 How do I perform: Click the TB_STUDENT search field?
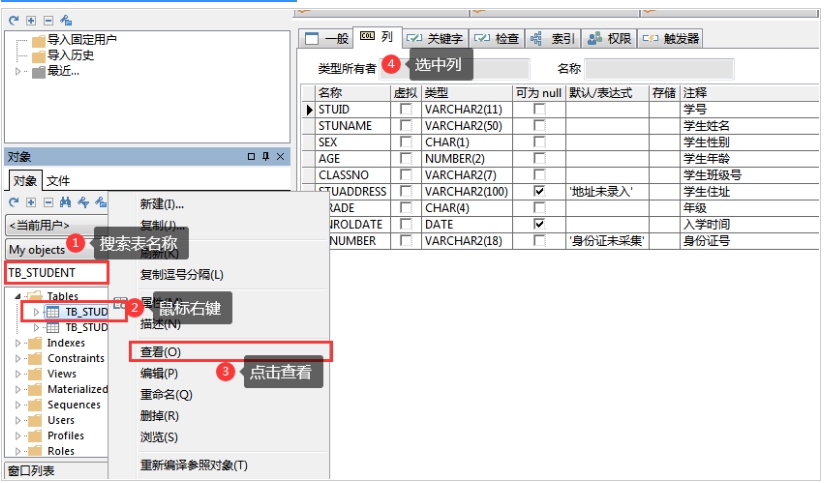[x=56, y=273]
